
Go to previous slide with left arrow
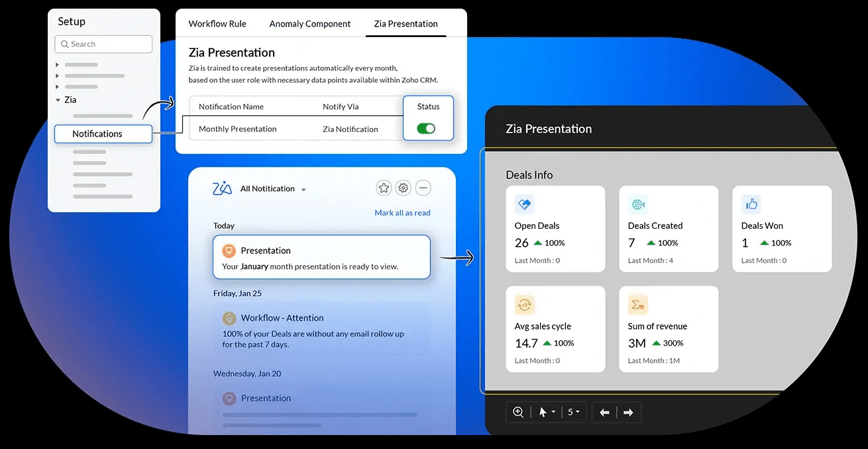pyautogui.click(x=604, y=413)
